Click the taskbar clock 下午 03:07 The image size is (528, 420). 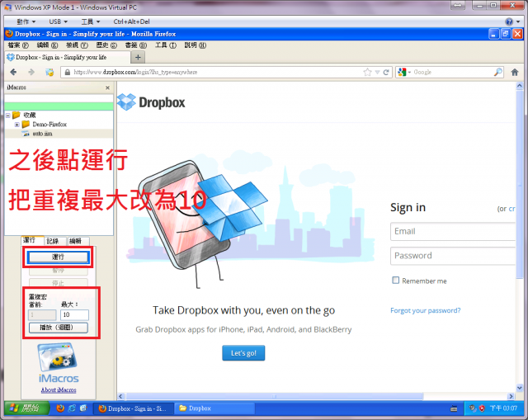click(x=503, y=408)
